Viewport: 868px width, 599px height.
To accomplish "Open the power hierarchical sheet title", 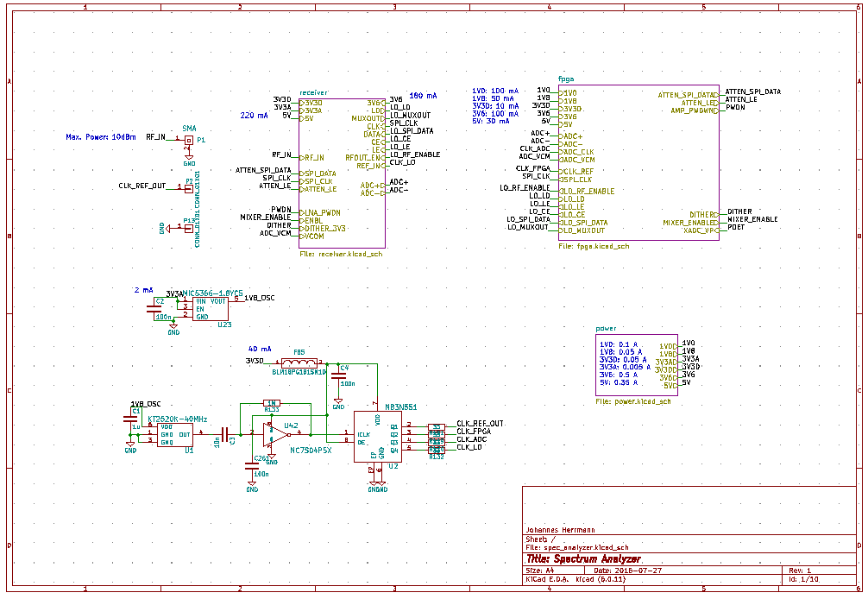I will tap(606, 328).
